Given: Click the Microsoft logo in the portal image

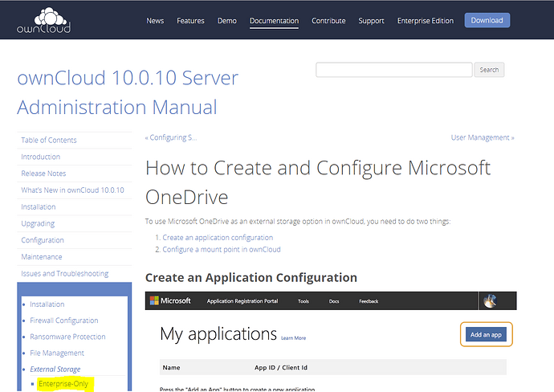Looking at the screenshot, I should (x=170, y=300).
